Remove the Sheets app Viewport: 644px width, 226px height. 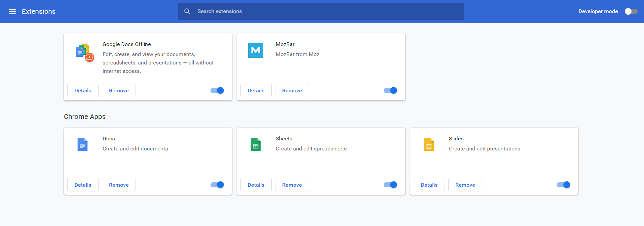coord(292,185)
